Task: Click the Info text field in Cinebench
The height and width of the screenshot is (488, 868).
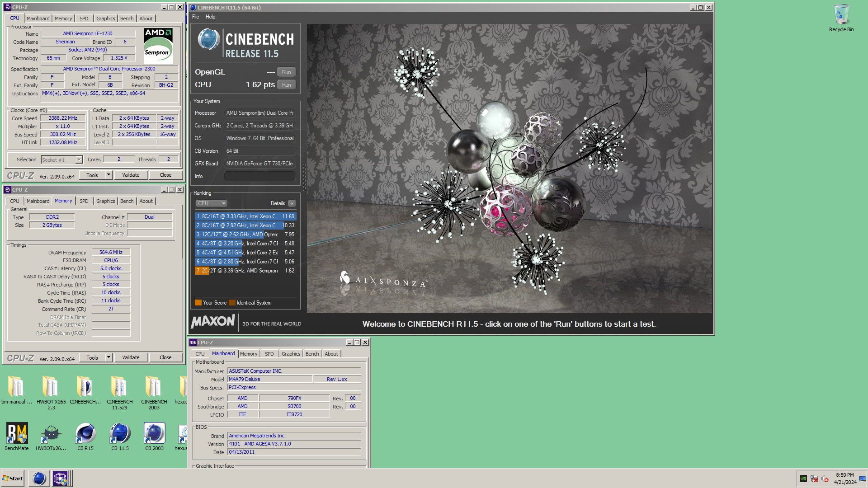Action: [260, 176]
